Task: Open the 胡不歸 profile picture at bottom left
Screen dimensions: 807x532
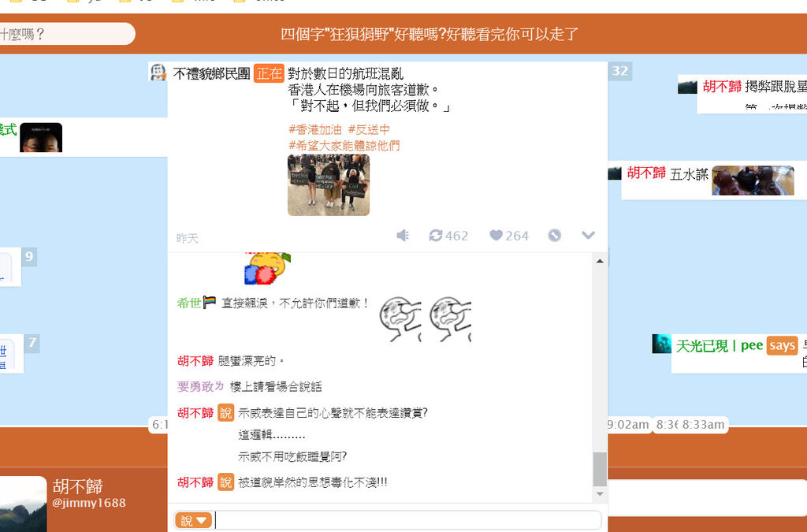Action: click(23, 504)
